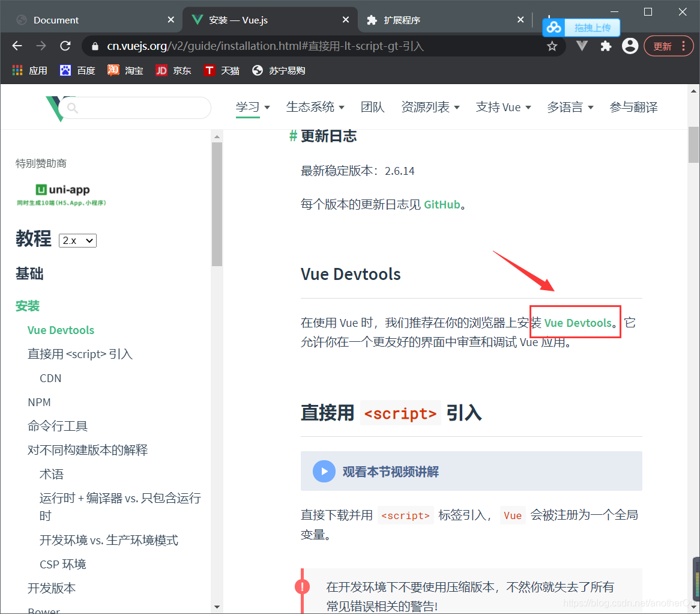
Task: Open the 资源列表 dropdown menu
Action: point(430,108)
